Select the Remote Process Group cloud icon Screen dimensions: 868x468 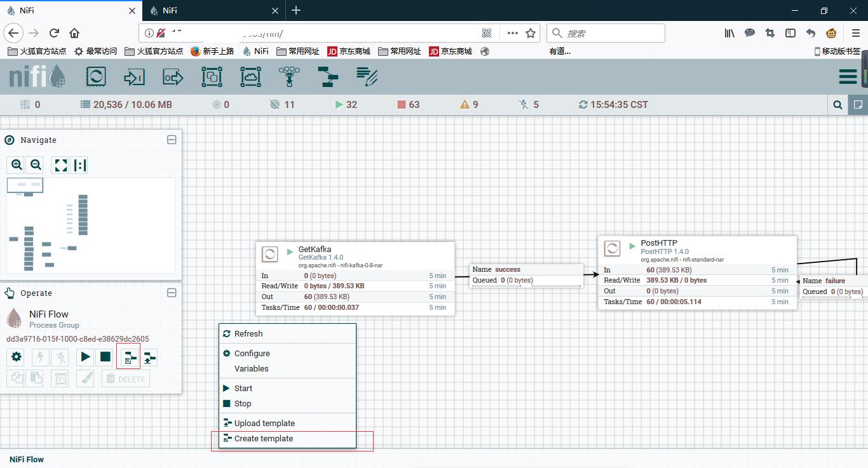(250, 77)
